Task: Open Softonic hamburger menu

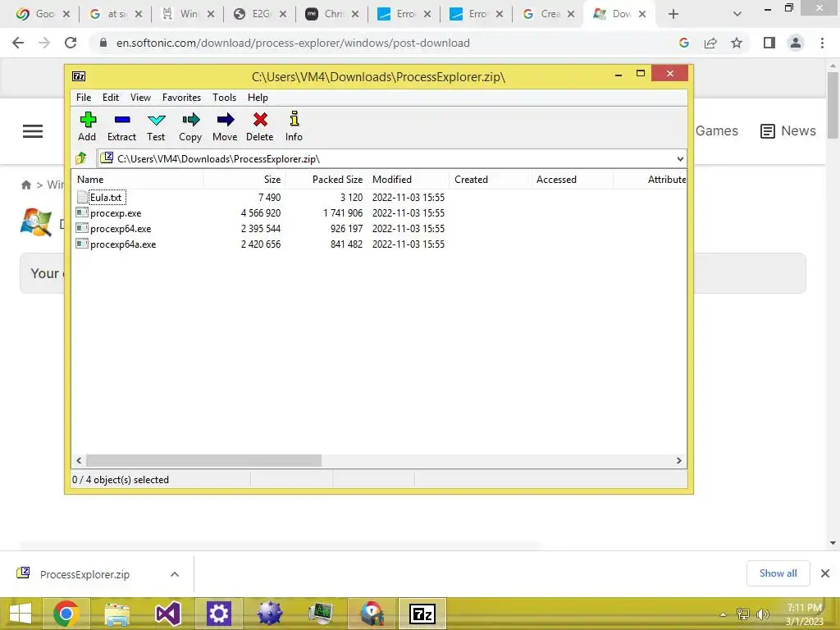Action: coord(33,131)
